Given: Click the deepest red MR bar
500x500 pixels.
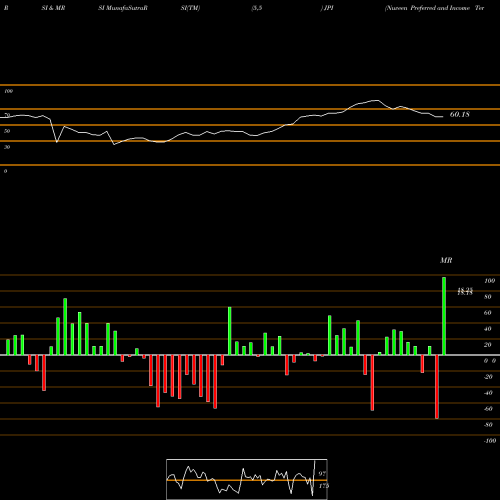Looking at the screenshot, I should (x=437, y=387).
